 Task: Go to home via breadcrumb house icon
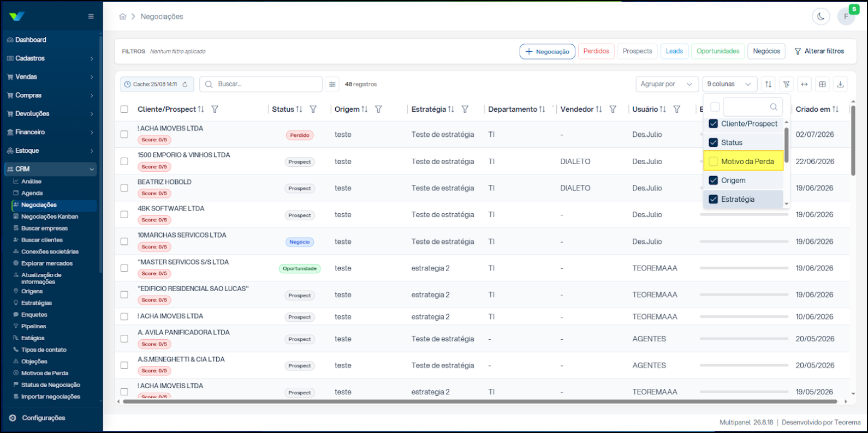click(x=123, y=16)
